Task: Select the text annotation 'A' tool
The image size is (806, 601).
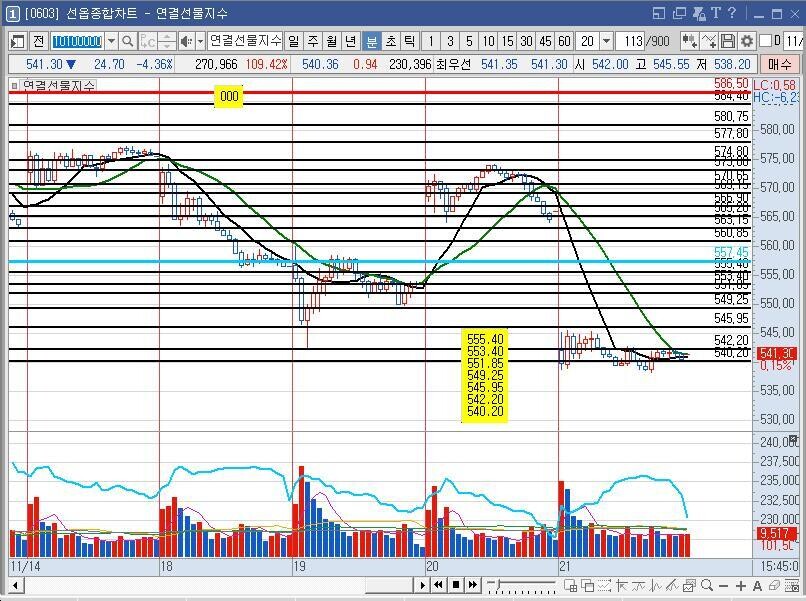Action: [757, 585]
